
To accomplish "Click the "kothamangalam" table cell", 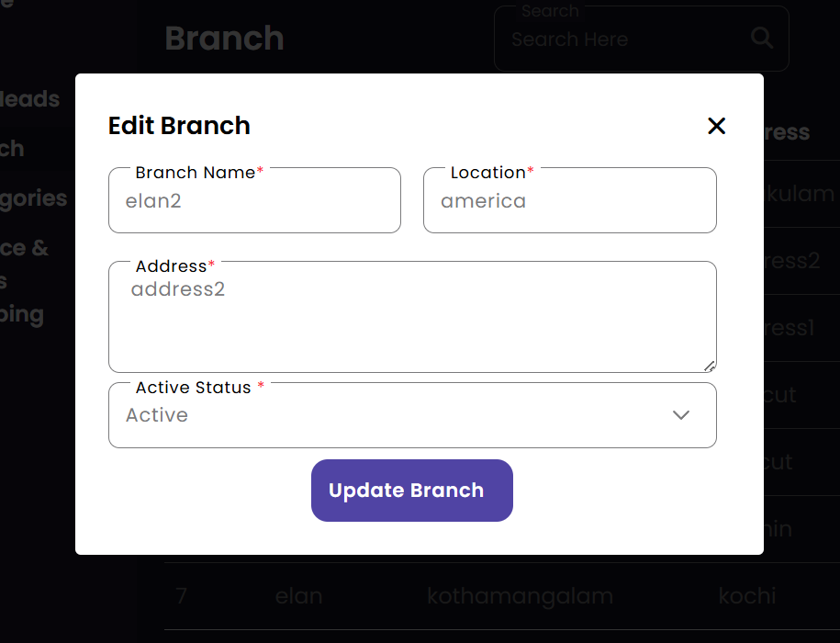I will coord(520,596).
